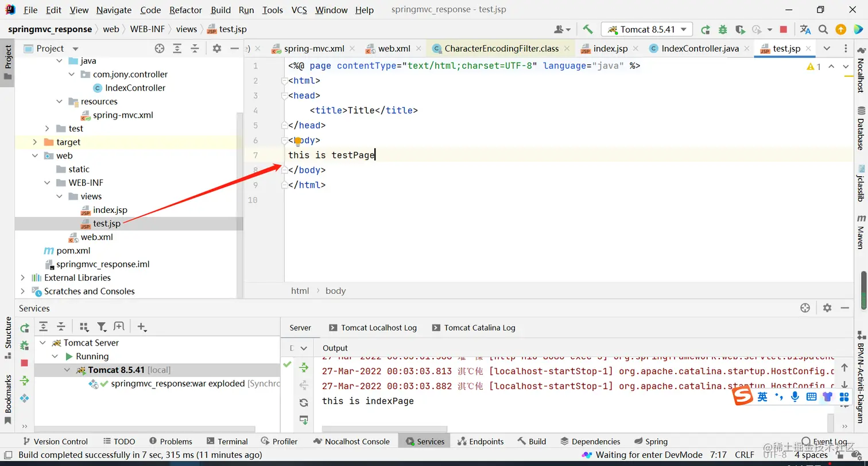Toggle the Bookmarks tool window
This screenshot has height=466, width=868.
tap(7, 399)
